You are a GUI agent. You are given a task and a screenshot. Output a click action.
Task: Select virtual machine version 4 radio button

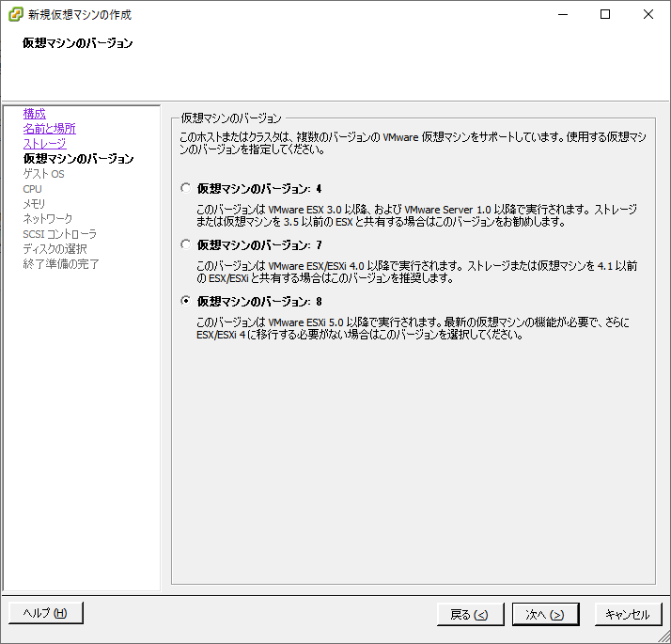[185, 188]
